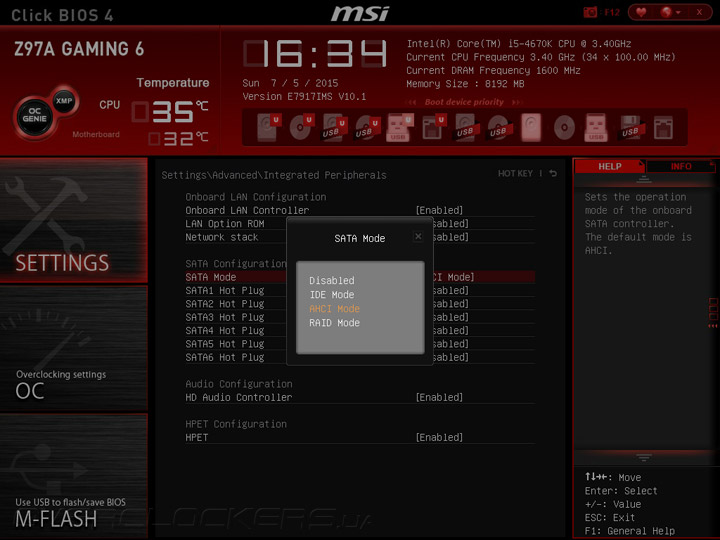Click the CPU temperature 35°C readout
Viewport: 720px width, 540px height.
point(170,112)
